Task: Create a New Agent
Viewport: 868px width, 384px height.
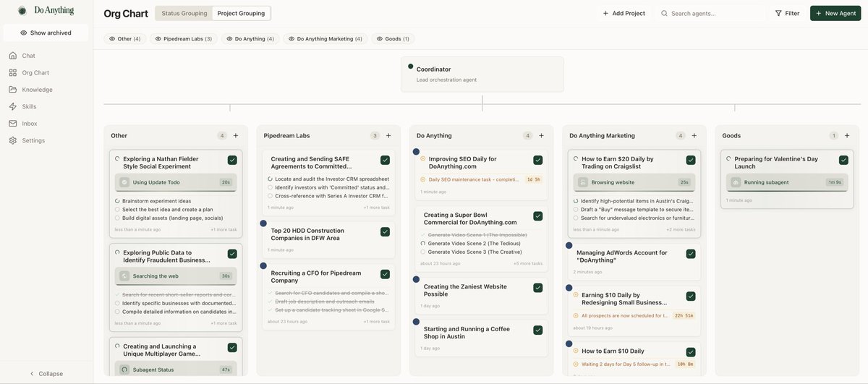Action: (x=835, y=13)
